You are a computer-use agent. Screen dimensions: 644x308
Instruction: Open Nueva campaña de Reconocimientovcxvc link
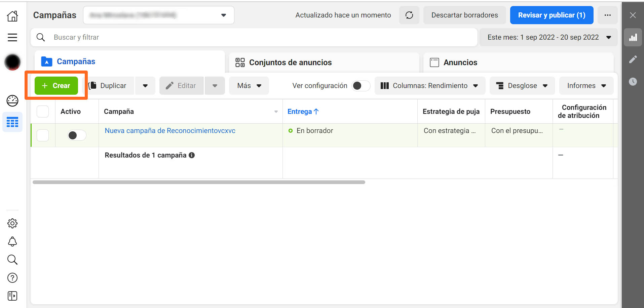(x=170, y=131)
